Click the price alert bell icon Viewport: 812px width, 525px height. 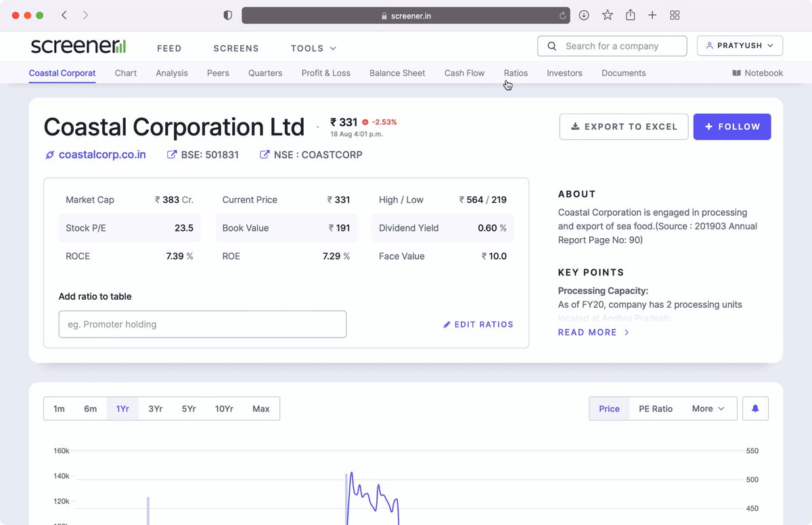[x=756, y=409]
